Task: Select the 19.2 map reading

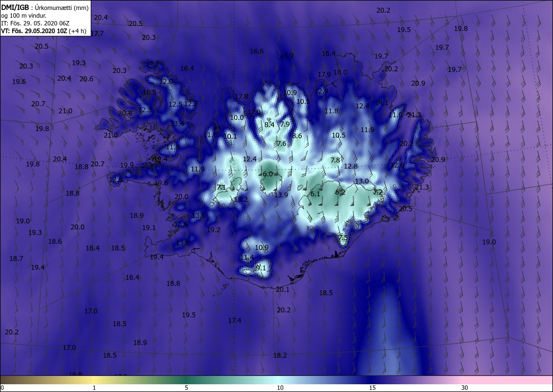Action: (213, 229)
